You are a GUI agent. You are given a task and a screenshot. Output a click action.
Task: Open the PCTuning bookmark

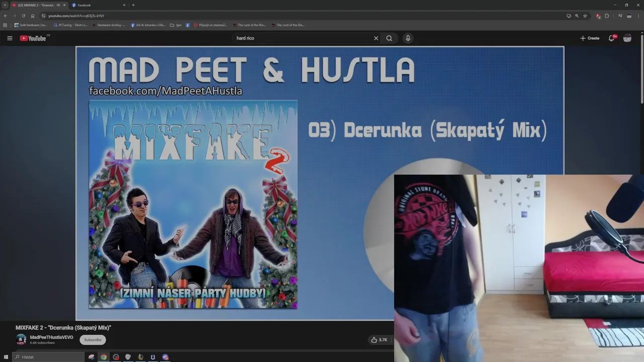(x=70, y=25)
